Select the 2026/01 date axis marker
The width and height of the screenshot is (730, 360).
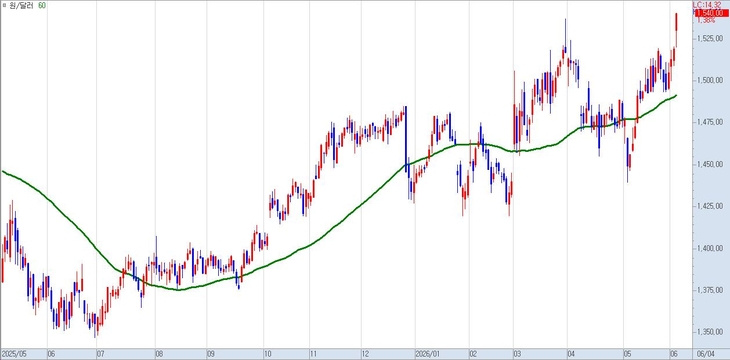pyautogui.click(x=427, y=353)
